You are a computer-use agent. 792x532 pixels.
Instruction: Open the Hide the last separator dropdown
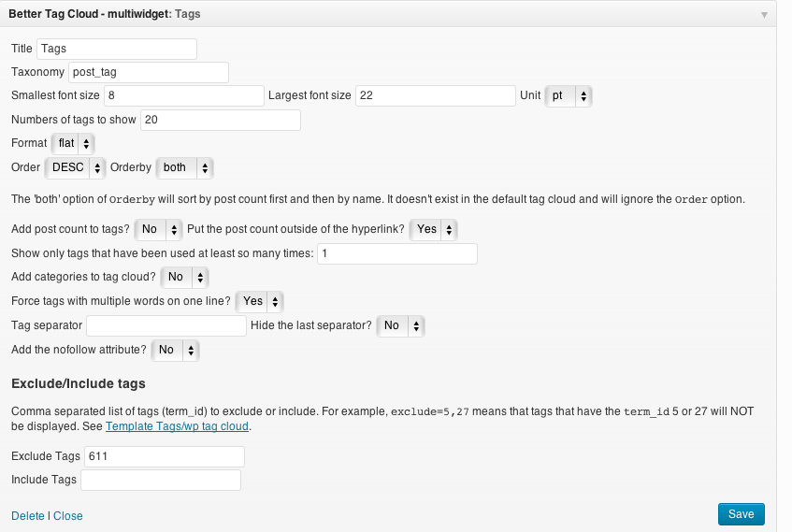[x=400, y=326]
